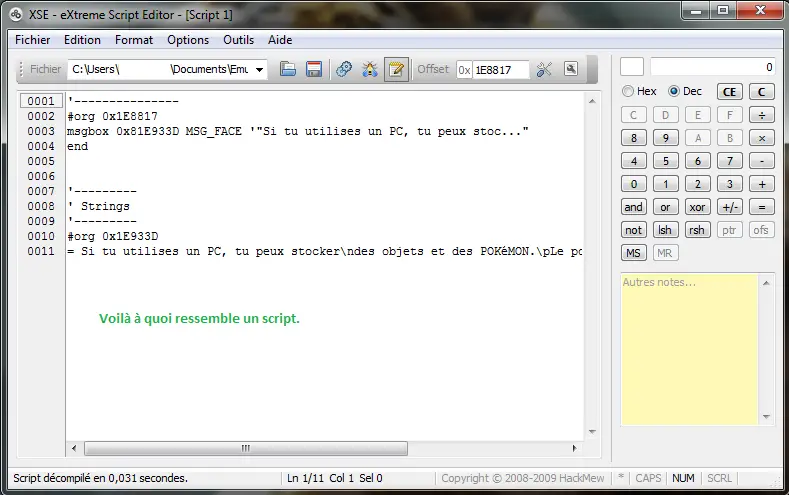Click calculator digit 7 button
Viewport: 789px width, 495px height.
point(730,161)
